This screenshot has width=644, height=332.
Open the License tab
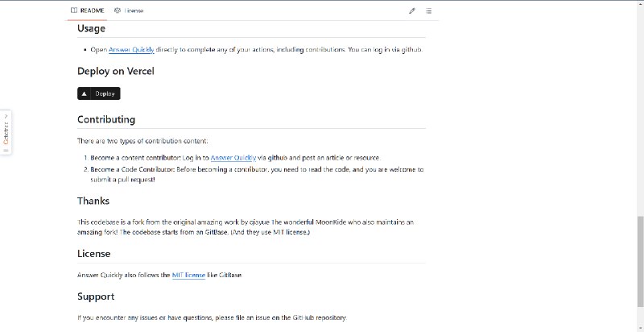(x=130, y=10)
